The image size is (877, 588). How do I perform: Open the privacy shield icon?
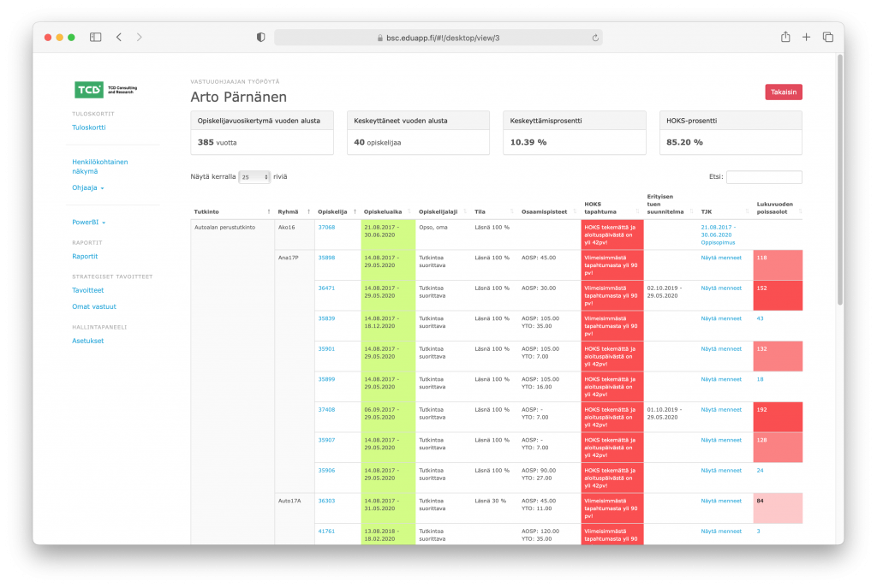click(x=260, y=38)
